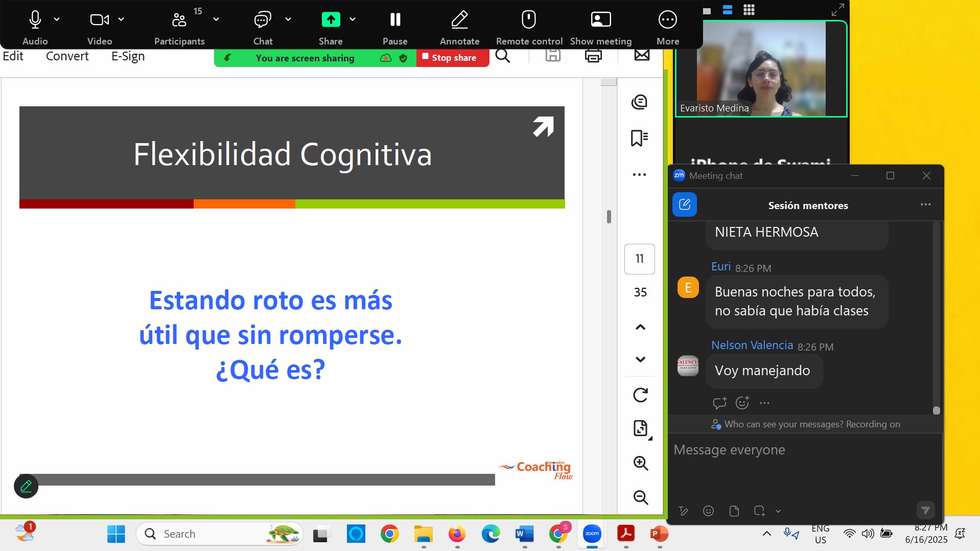Open the E-Sign menu
The height and width of the screenshot is (551, 980).
[128, 56]
